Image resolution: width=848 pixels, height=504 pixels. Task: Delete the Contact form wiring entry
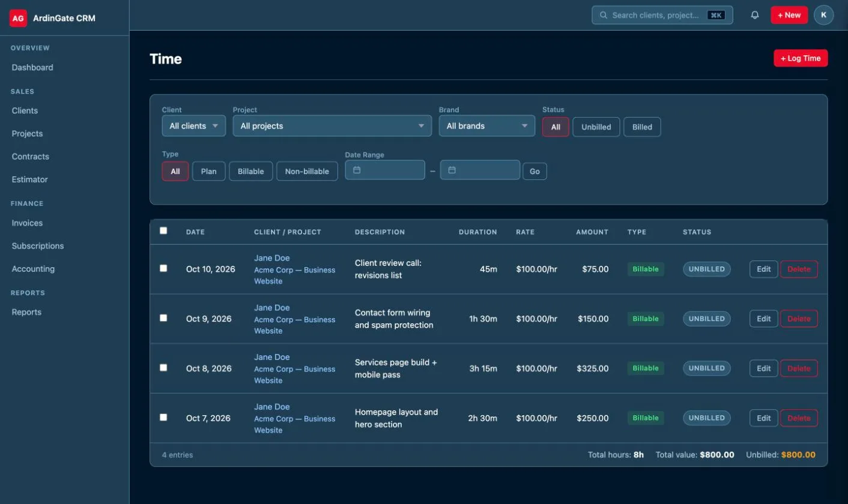click(799, 319)
